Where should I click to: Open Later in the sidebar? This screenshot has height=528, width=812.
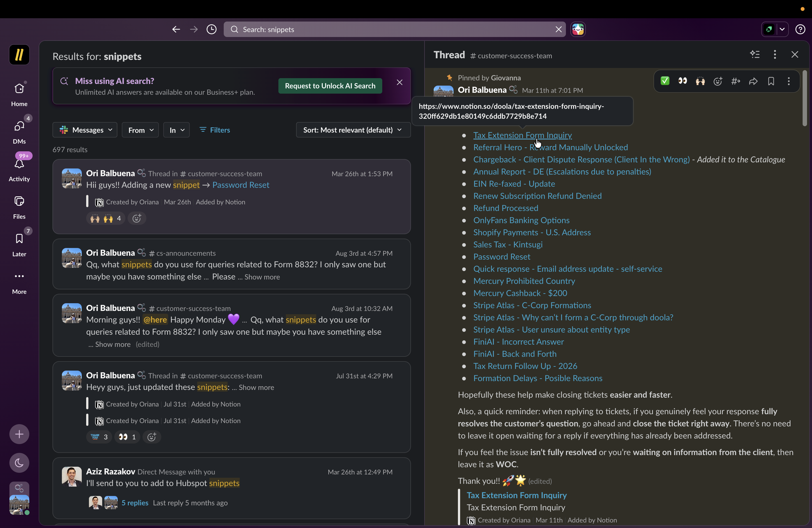(19, 245)
